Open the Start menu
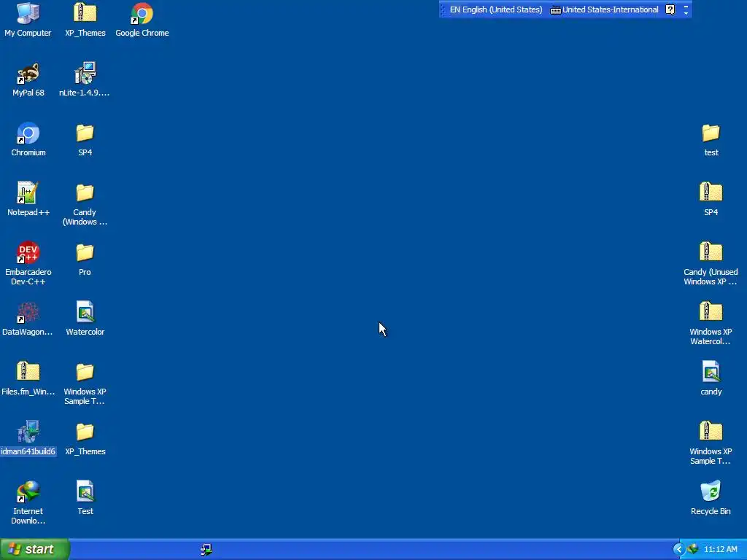This screenshot has width=747, height=560. tap(35, 549)
